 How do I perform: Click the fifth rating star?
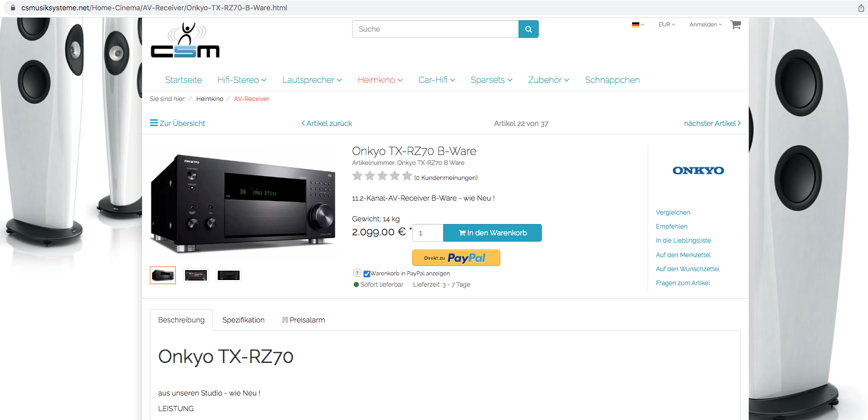407,176
